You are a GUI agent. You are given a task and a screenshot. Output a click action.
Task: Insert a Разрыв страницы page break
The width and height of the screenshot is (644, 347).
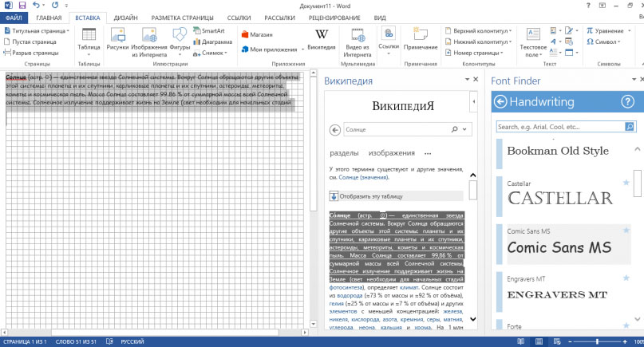pyautogui.click(x=31, y=53)
